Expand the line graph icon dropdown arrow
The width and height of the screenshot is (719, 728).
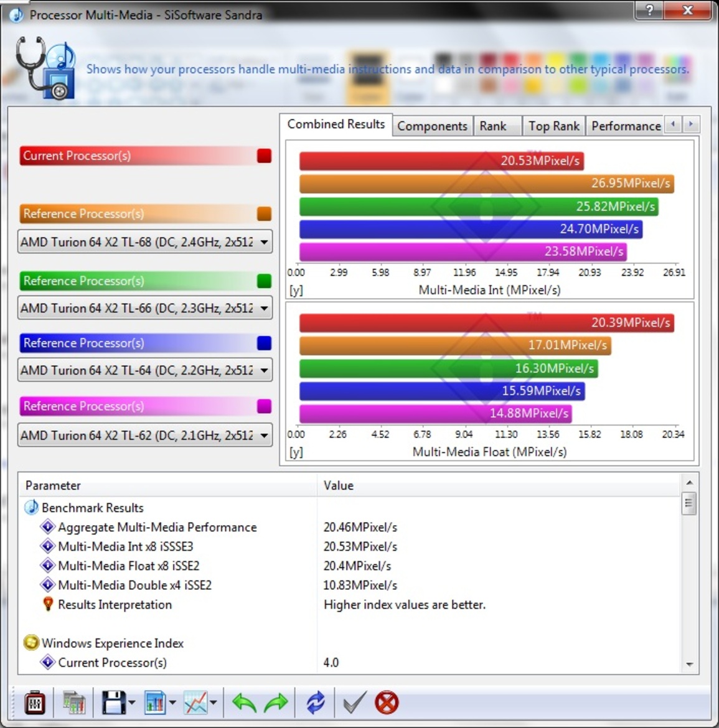coord(213,703)
